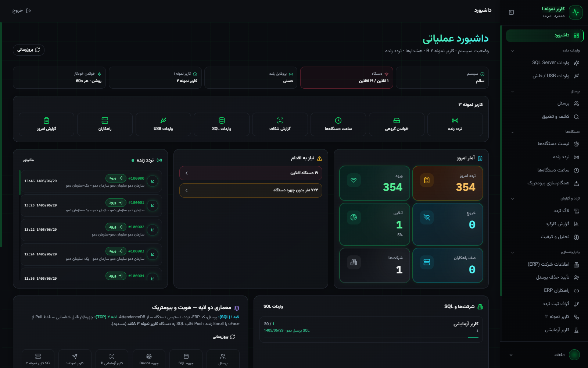Collapse the واردات داده sidebar section
Screen dimensions: 588x368
click(x=512, y=51)
